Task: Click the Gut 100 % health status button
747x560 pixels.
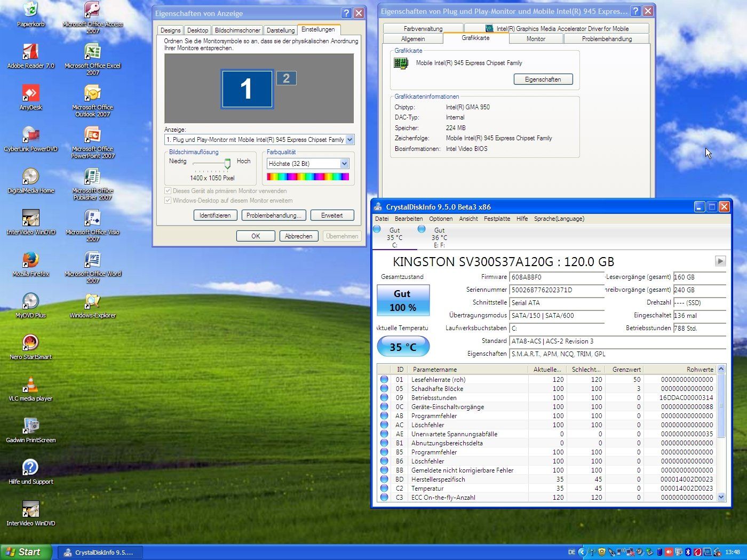Action: [403, 300]
